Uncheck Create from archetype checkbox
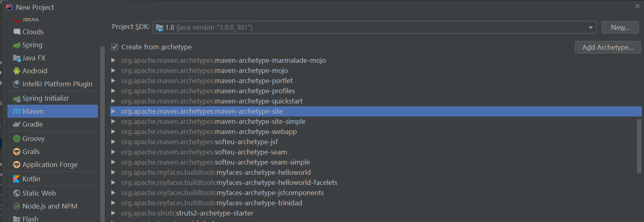 pyautogui.click(x=115, y=47)
